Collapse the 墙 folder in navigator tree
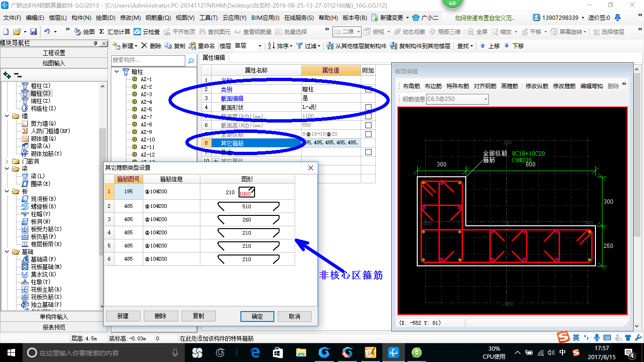The height and width of the screenshot is (362, 644). click(7, 116)
